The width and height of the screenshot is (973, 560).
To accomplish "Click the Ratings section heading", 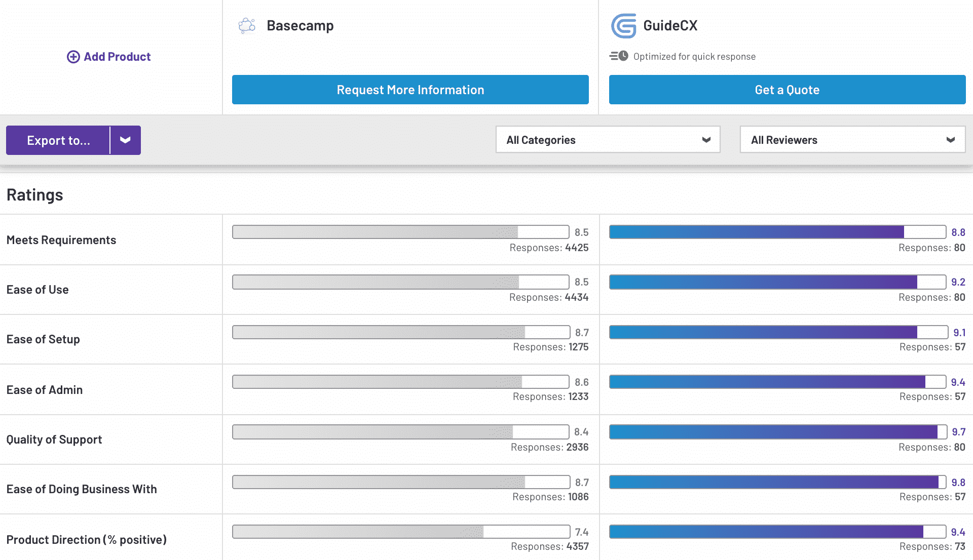I will click(35, 195).
